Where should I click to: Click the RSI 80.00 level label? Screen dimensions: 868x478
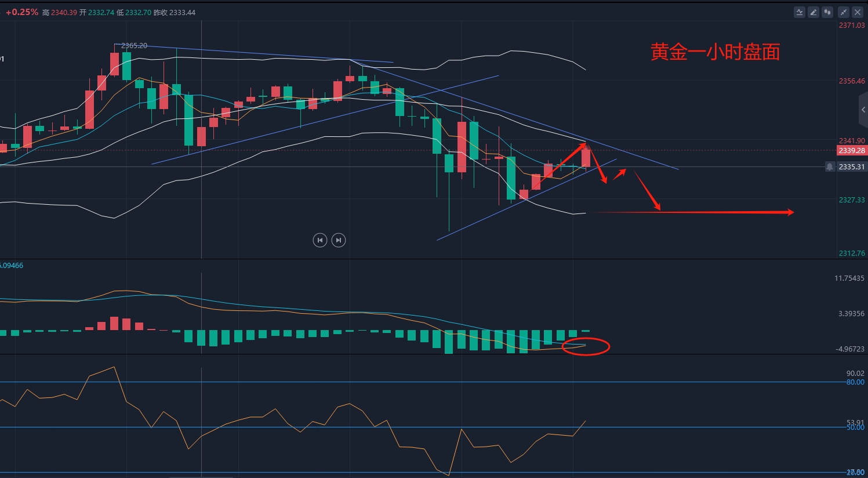(x=855, y=382)
